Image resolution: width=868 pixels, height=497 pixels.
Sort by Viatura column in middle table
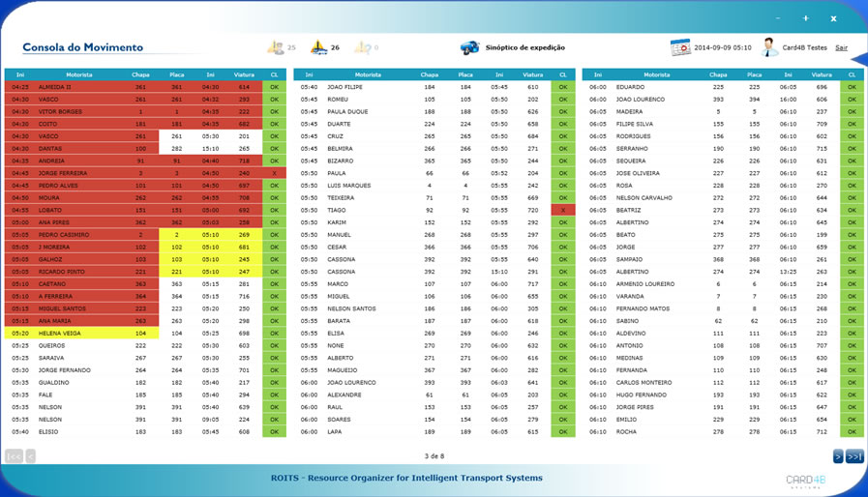[x=532, y=74]
